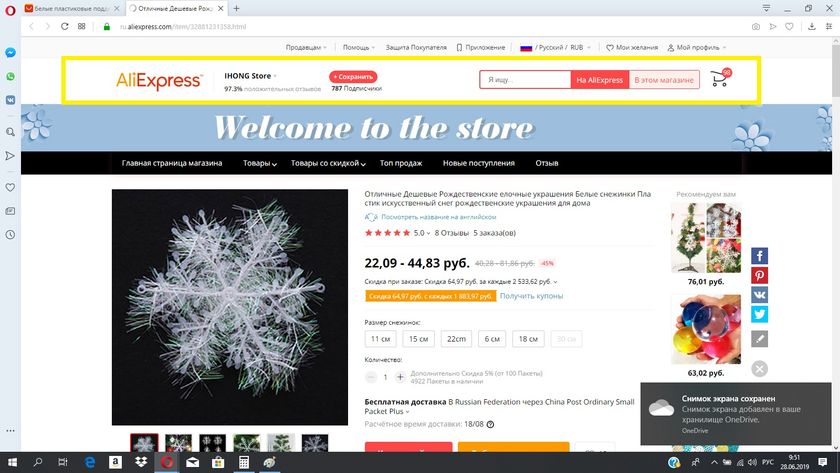
Task: Open Facebook Messenger in Opera sidebar
Action: click(x=10, y=52)
